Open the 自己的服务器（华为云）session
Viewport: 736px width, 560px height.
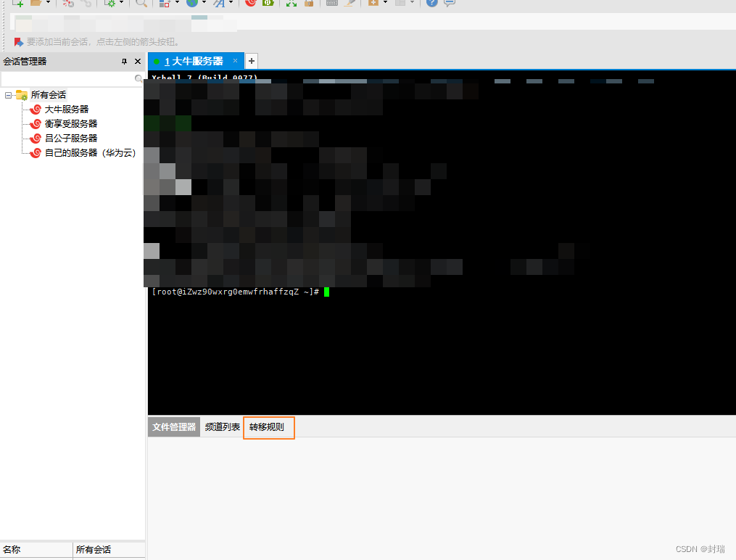87,152
